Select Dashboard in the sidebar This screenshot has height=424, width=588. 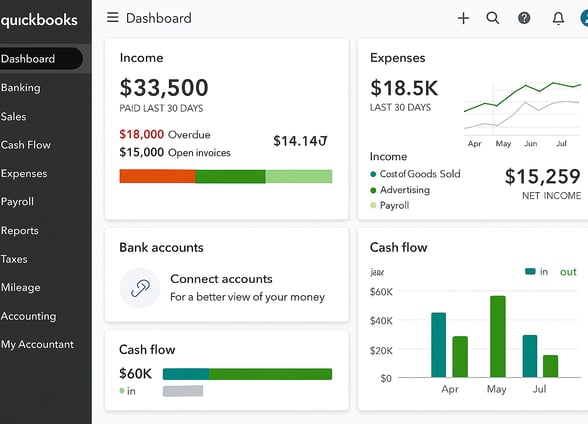pyautogui.click(x=41, y=58)
